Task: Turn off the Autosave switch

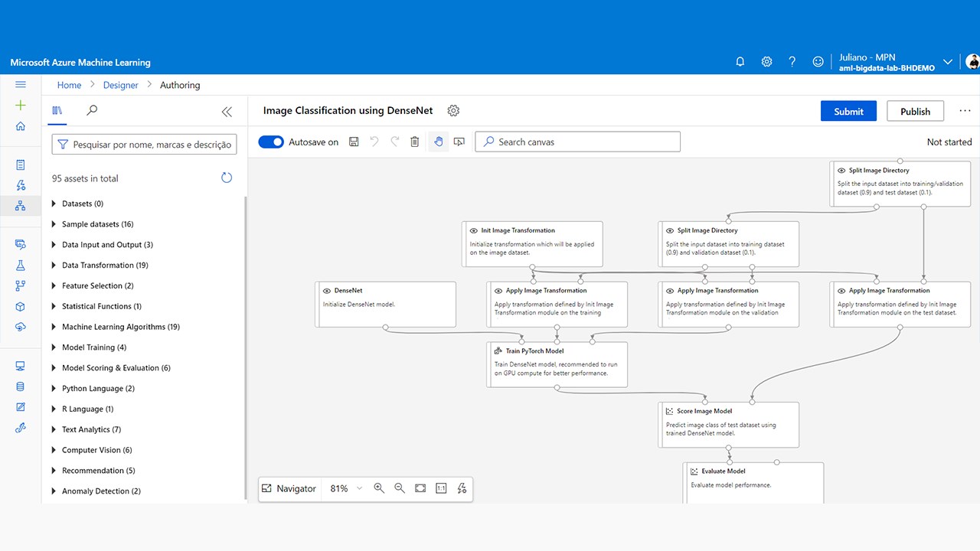Action: pos(271,142)
